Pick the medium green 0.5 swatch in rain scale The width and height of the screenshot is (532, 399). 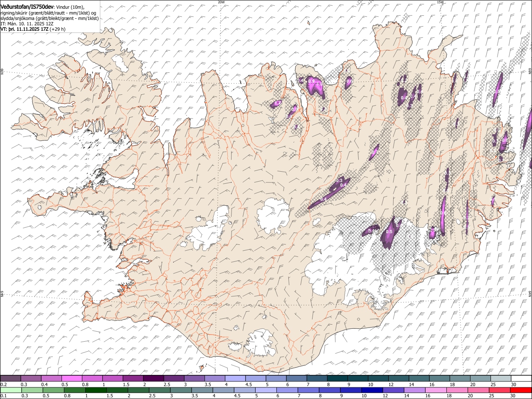(53, 390)
